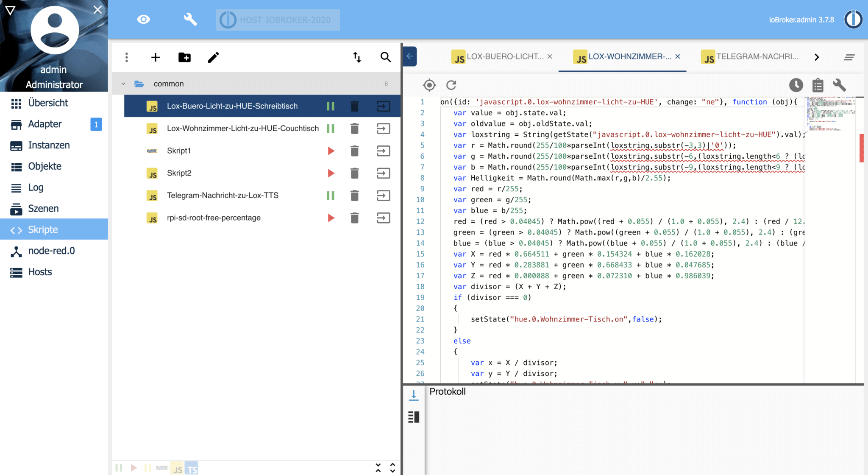Open the Objekte menu item
This screenshot has height=475, width=868.
click(45, 166)
